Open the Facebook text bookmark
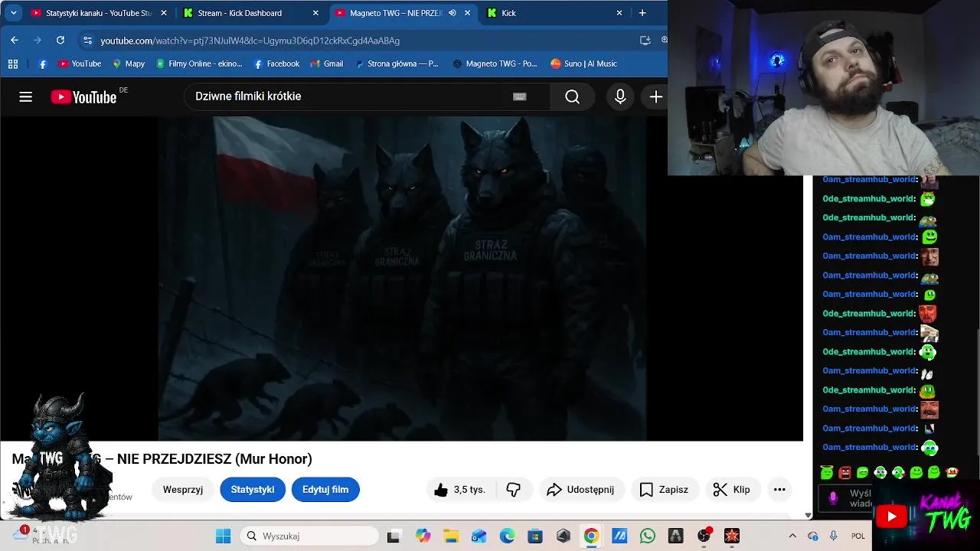The height and width of the screenshot is (551, 980). coord(276,64)
